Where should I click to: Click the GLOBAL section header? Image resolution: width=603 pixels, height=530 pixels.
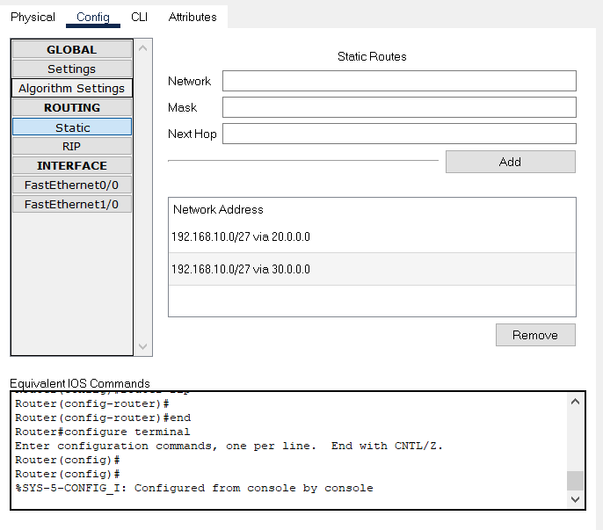pyautogui.click(x=72, y=50)
